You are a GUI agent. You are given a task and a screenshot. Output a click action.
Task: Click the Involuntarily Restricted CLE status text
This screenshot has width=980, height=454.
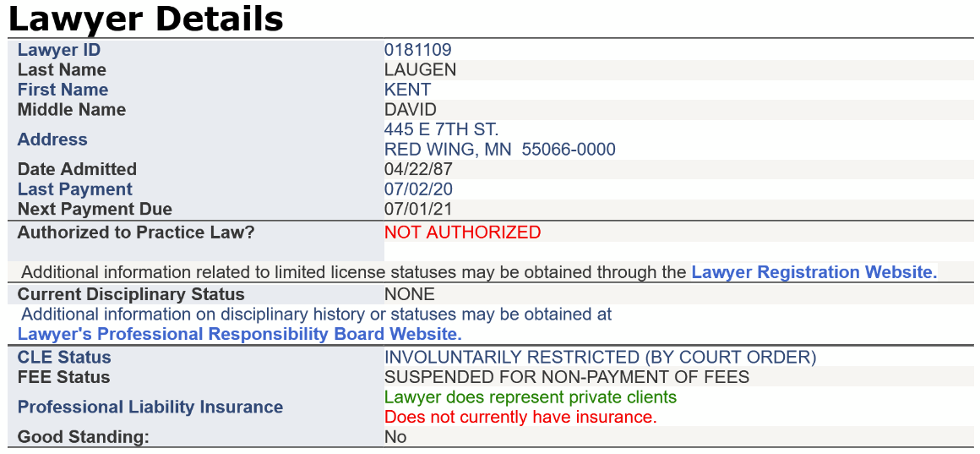pos(600,357)
